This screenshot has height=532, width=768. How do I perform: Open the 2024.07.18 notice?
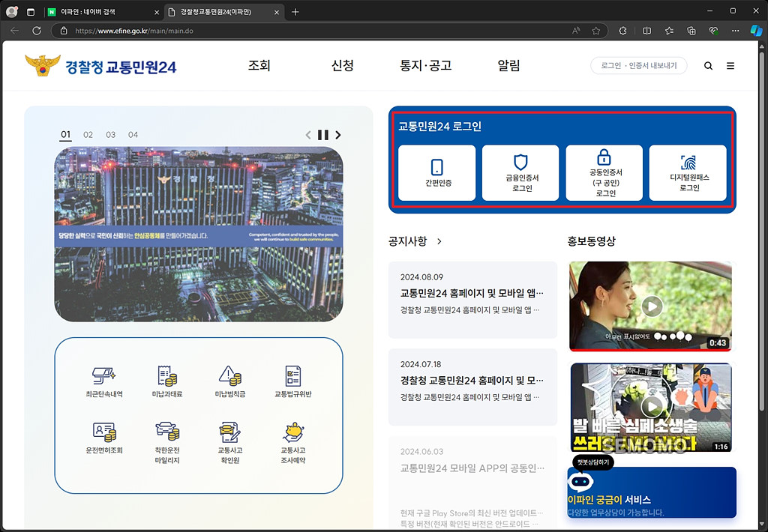click(472, 387)
